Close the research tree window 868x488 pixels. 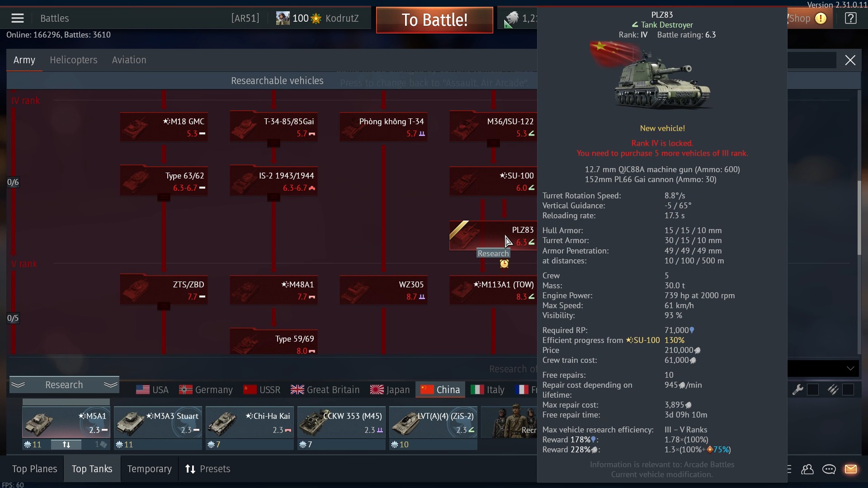[x=850, y=60]
